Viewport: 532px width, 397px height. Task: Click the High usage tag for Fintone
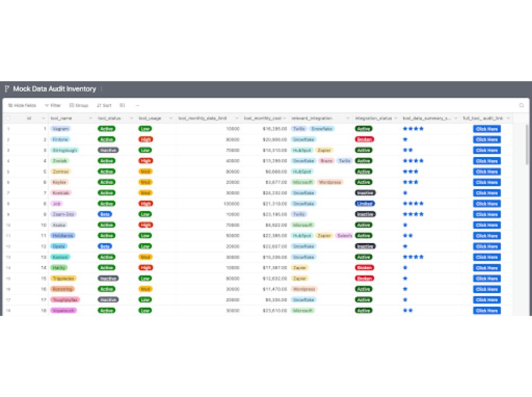145,140
